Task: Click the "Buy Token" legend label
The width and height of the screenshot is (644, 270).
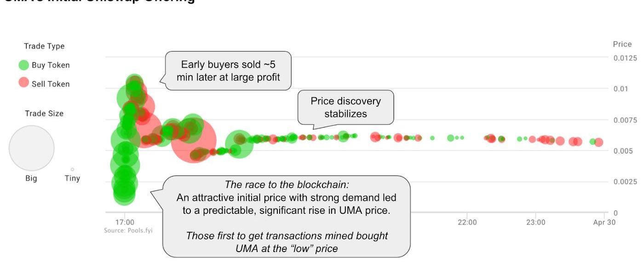Action: (51, 65)
